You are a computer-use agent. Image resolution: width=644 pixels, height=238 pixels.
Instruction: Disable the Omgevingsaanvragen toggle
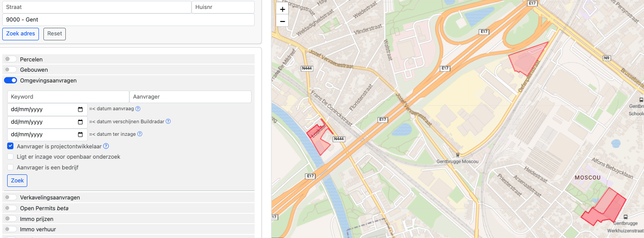[x=11, y=81]
